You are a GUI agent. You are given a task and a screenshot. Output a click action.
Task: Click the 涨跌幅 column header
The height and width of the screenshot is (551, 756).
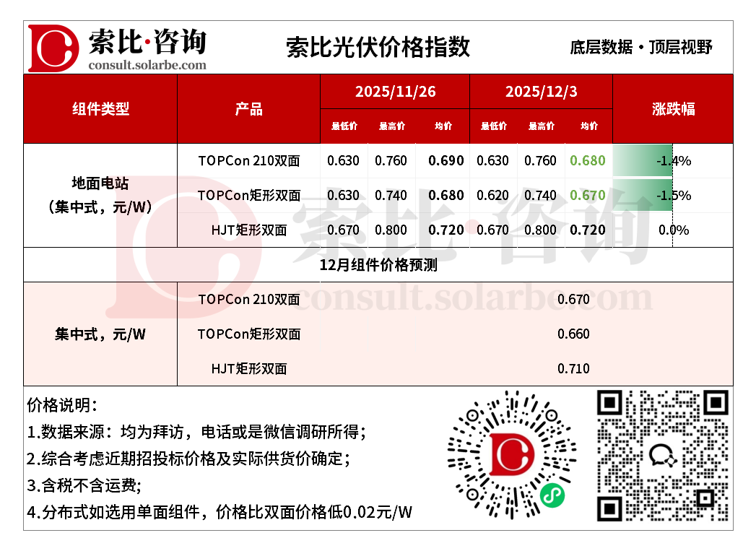click(x=673, y=109)
